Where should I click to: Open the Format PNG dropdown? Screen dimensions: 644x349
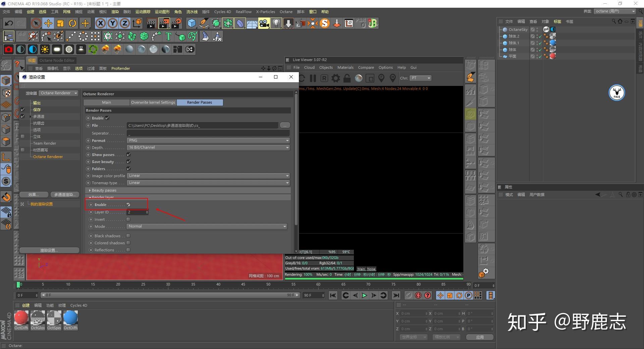208,141
